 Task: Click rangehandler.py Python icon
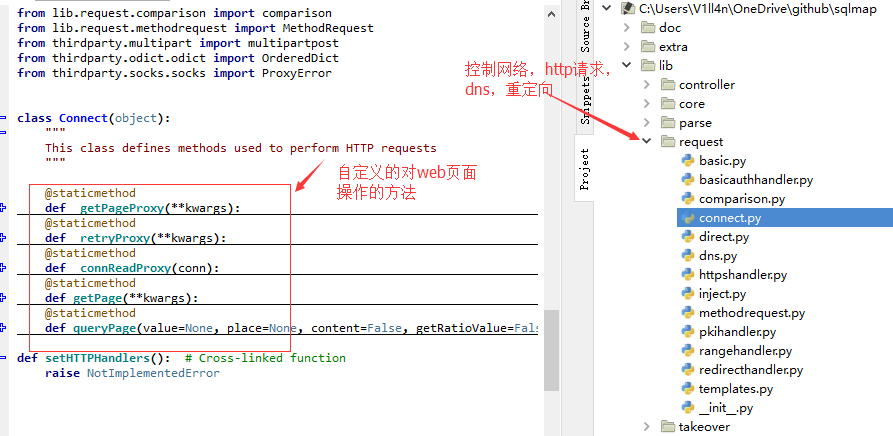click(689, 351)
